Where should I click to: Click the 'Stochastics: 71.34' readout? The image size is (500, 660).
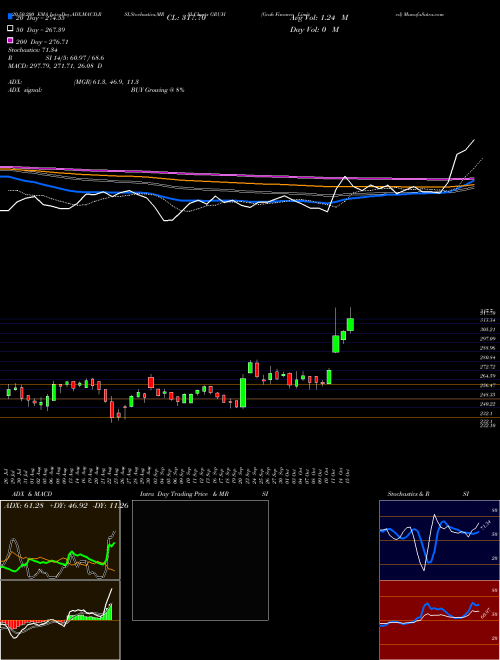(35, 50)
